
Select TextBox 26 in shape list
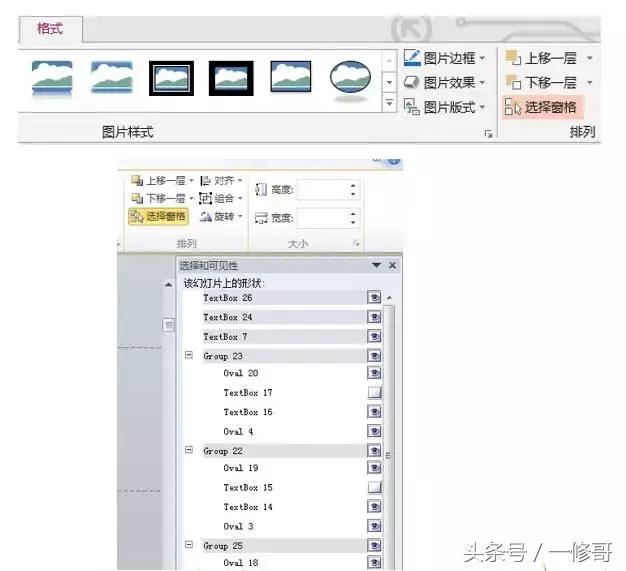pyautogui.click(x=284, y=298)
